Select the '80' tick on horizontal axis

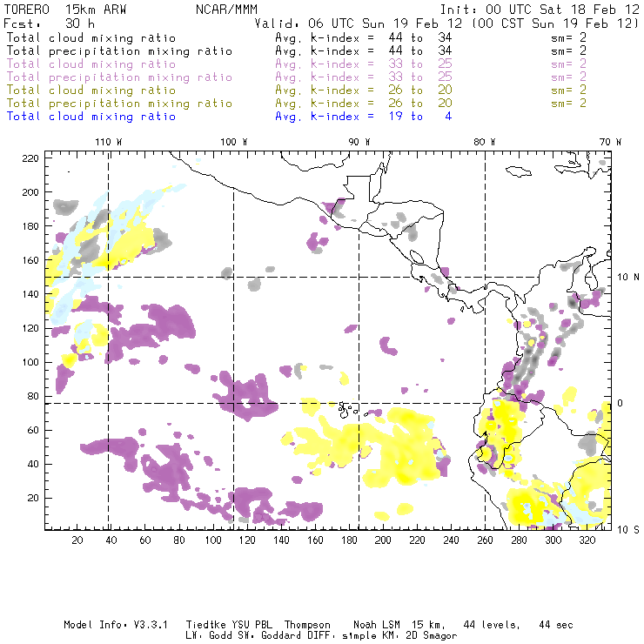[179, 540]
